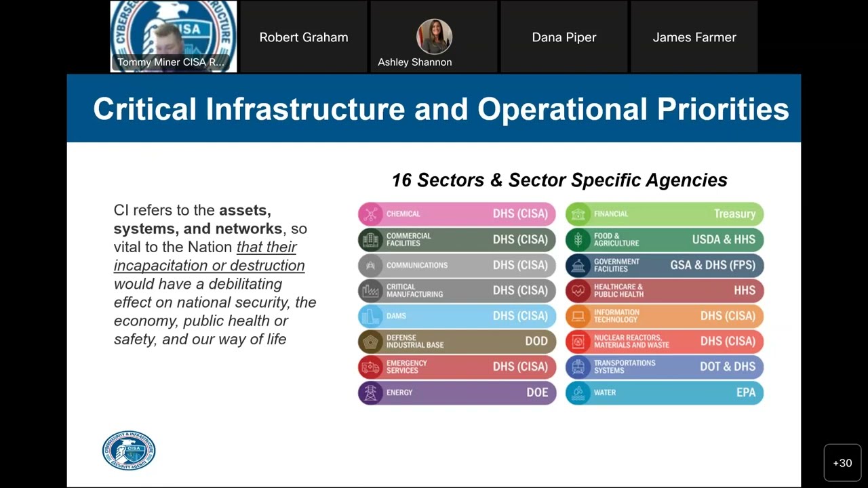
Task: Click the USDA & HHS agency label
Action: pyautogui.click(x=724, y=240)
